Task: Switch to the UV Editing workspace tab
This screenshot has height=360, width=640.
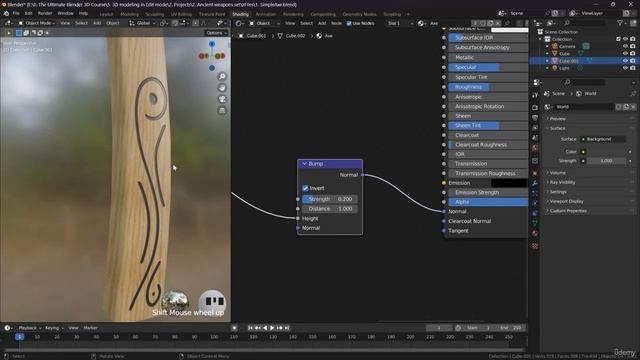Action: point(181,14)
